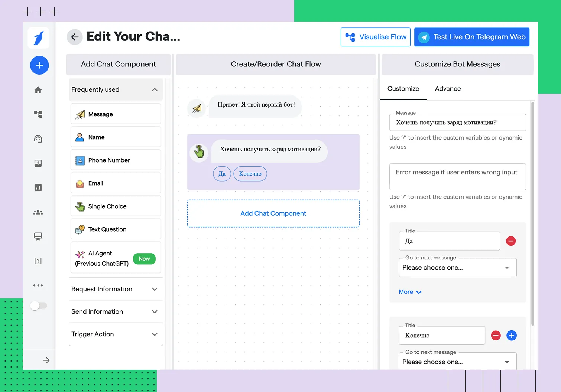Add an option using blue plus icon
Image resolution: width=561 pixels, height=392 pixels.
click(511, 336)
